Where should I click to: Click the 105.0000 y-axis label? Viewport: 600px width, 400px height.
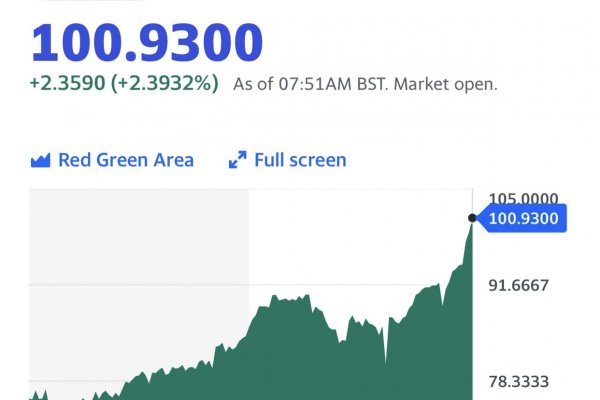[523, 198]
